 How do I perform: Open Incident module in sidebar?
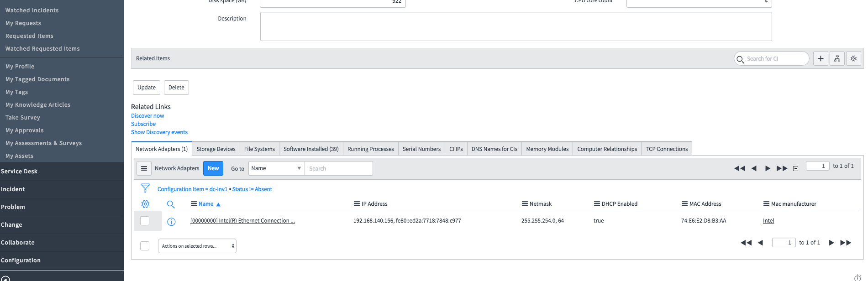click(13, 189)
